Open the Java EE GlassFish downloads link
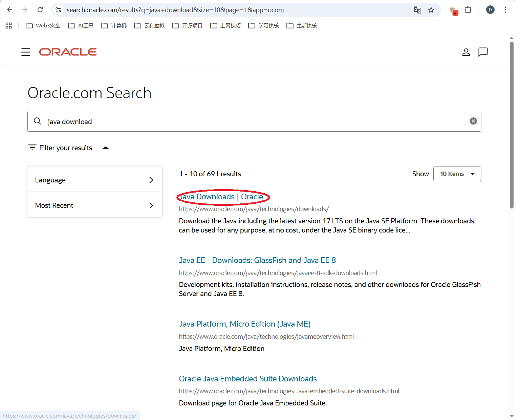This screenshot has height=420, width=520. (257, 260)
